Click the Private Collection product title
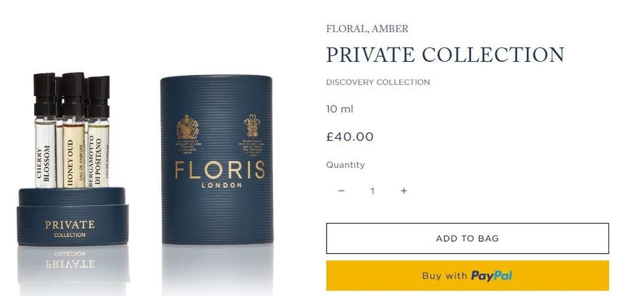This screenshot has height=296, width=644. point(445,54)
